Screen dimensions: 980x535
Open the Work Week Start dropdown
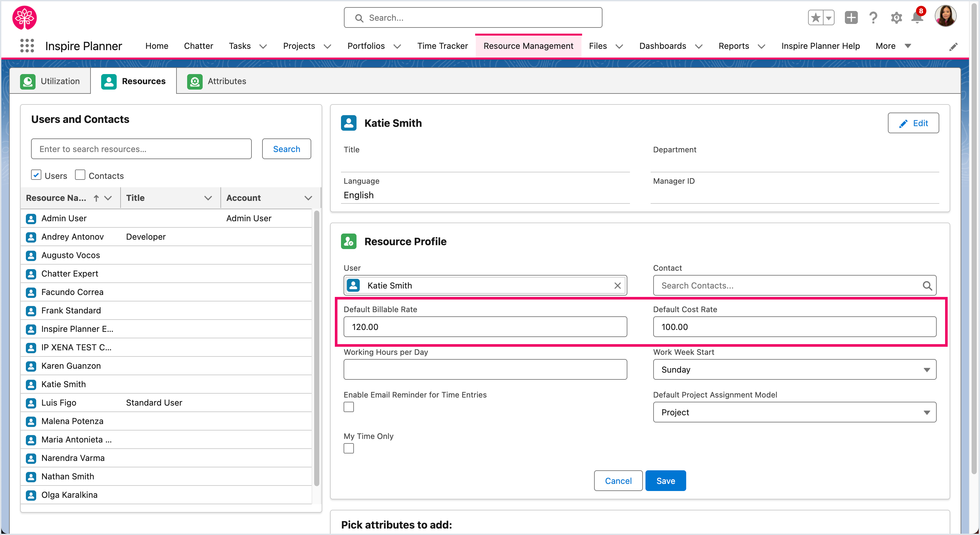pos(794,369)
